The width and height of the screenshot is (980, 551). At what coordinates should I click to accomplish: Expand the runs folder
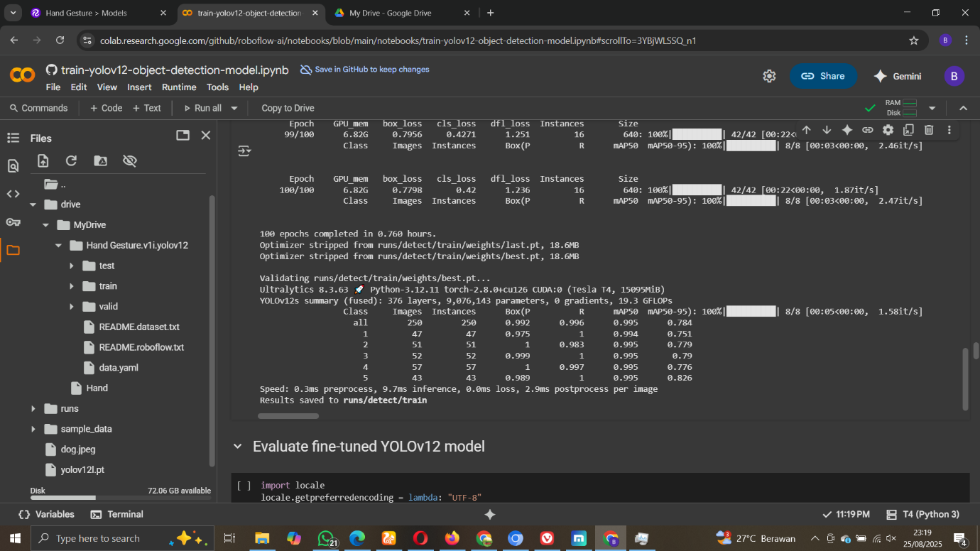click(33, 409)
